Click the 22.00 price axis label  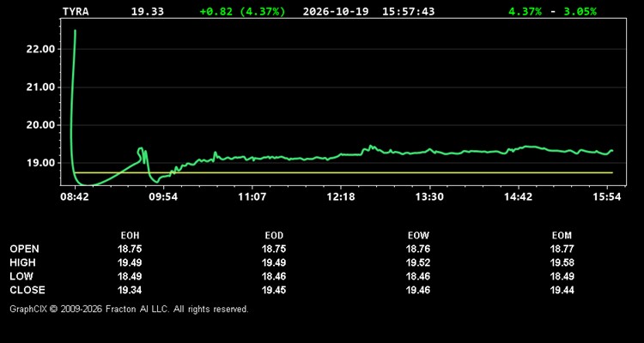pos(40,49)
